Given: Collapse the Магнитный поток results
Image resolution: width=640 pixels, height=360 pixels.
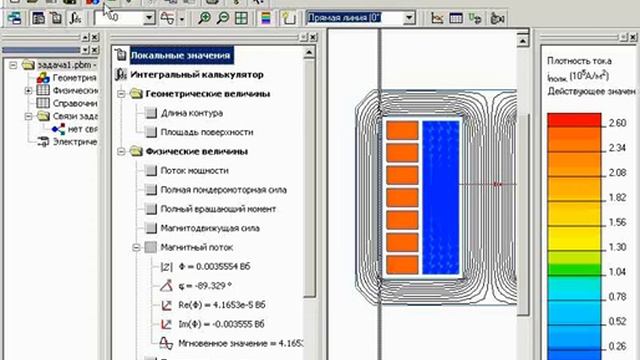Looking at the screenshot, I should coord(136,247).
